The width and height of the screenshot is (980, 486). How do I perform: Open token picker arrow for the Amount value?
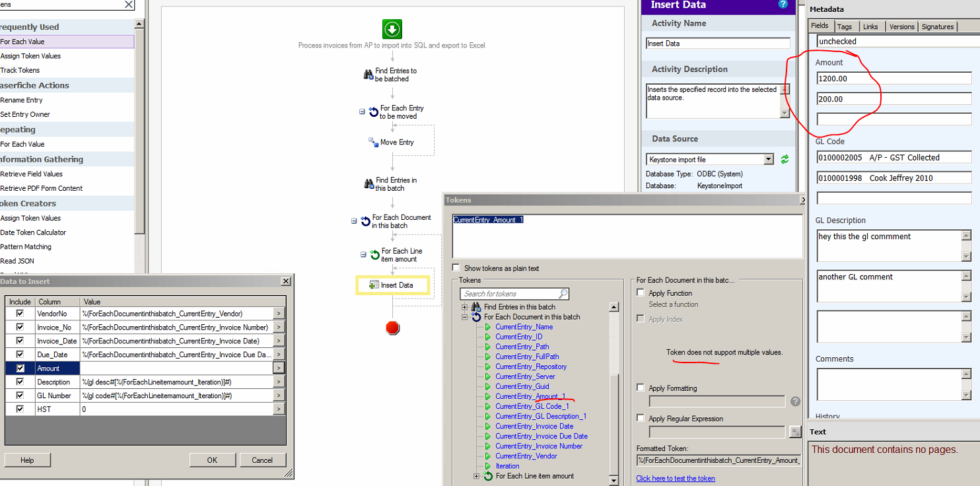point(279,368)
